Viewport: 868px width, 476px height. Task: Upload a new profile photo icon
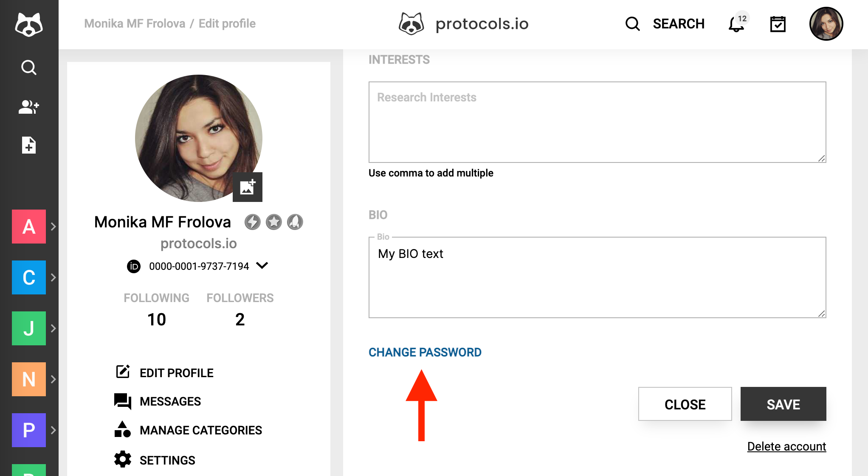(248, 187)
